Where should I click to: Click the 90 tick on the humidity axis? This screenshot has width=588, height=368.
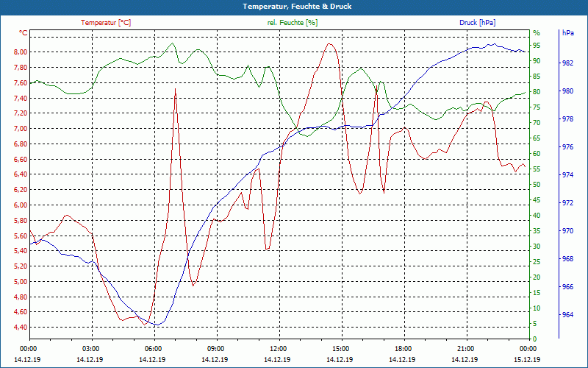point(537,61)
